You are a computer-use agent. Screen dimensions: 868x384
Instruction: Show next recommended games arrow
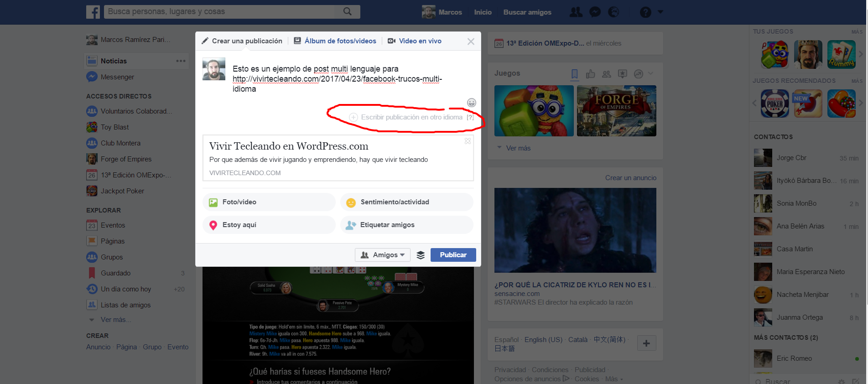tap(861, 103)
